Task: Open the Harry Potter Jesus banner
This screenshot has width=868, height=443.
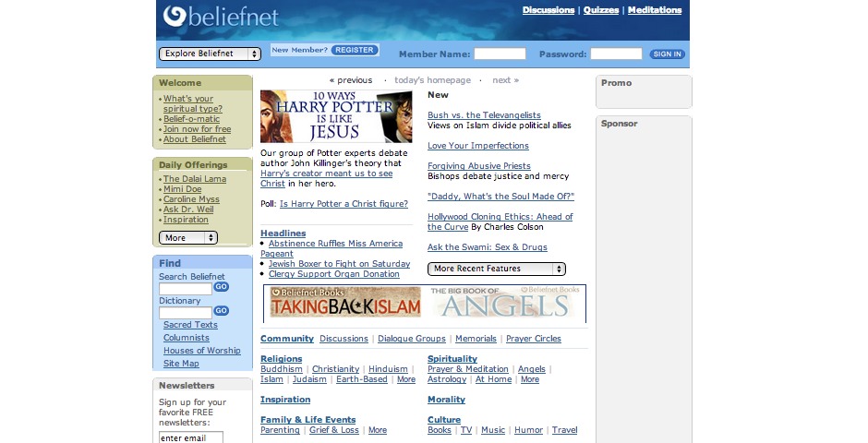Action: [336, 116]
